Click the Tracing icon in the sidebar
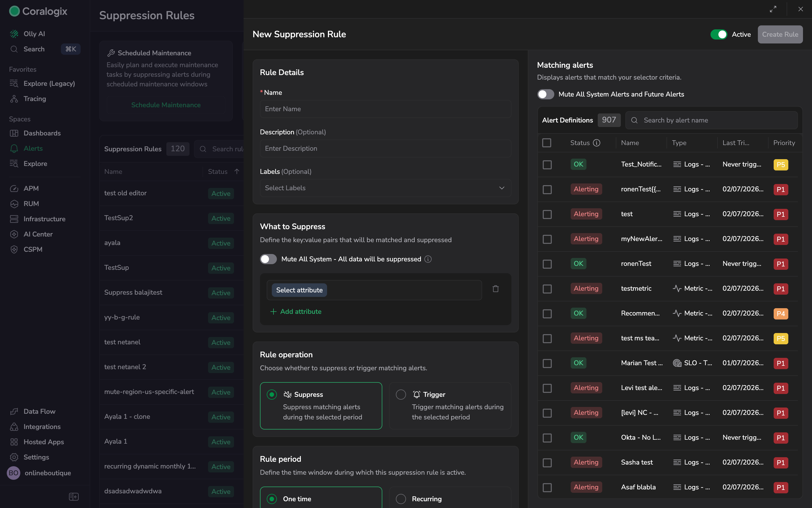This screenshot has width=812, height=508. click(14, 99)
